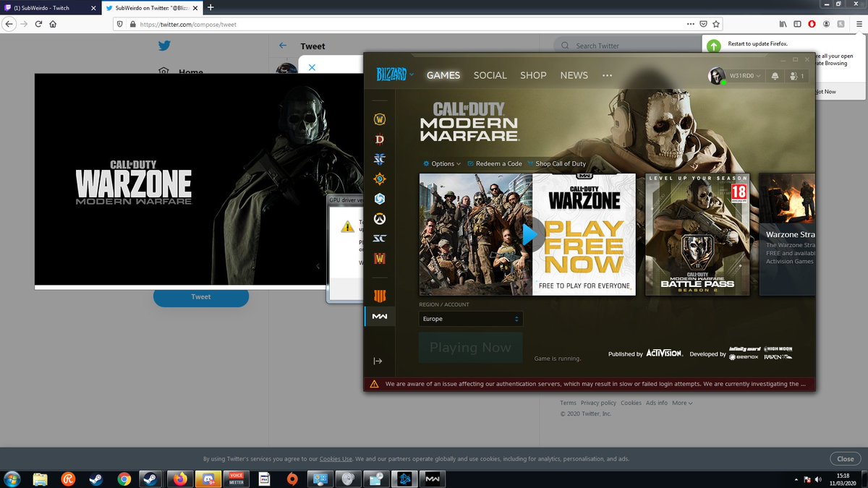868x488 pixels.
Task: Expand the More footer menu on Twitter
Action: click(x=682, y=403)
